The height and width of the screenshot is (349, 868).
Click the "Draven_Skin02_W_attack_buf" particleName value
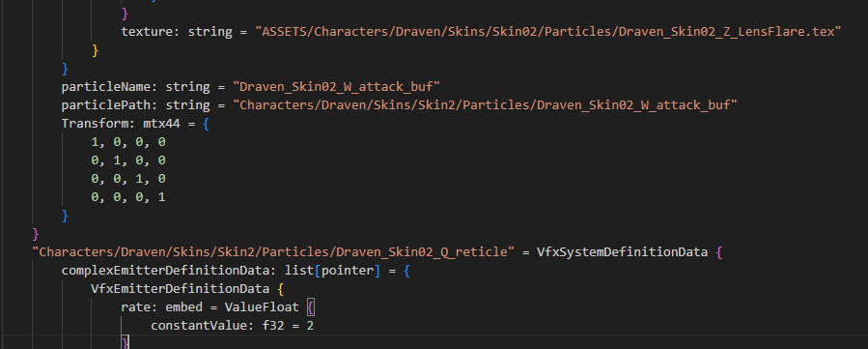coord(336,87)
